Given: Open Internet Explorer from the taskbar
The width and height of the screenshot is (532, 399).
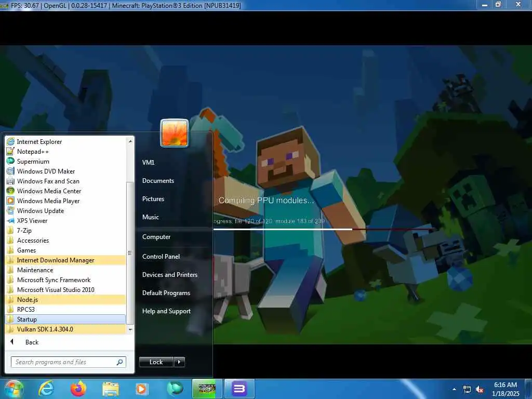Looking at the screenshot, I should (46, 389).
